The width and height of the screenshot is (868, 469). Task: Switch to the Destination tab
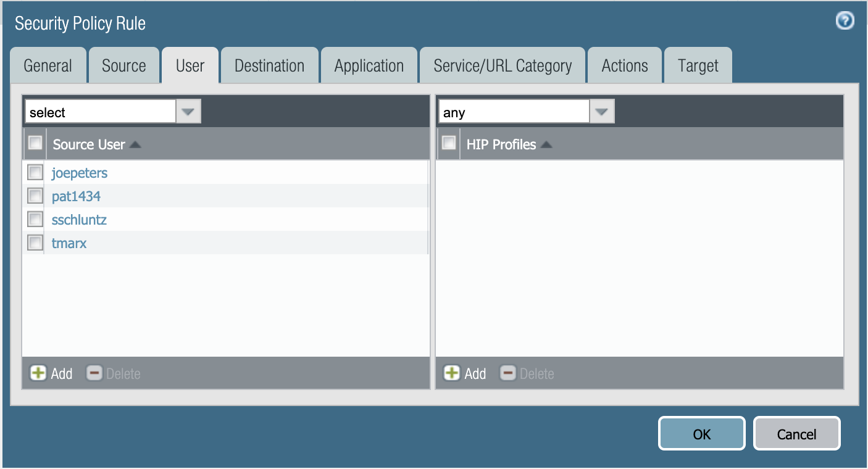pyautogui.click(x=269, y=65)
